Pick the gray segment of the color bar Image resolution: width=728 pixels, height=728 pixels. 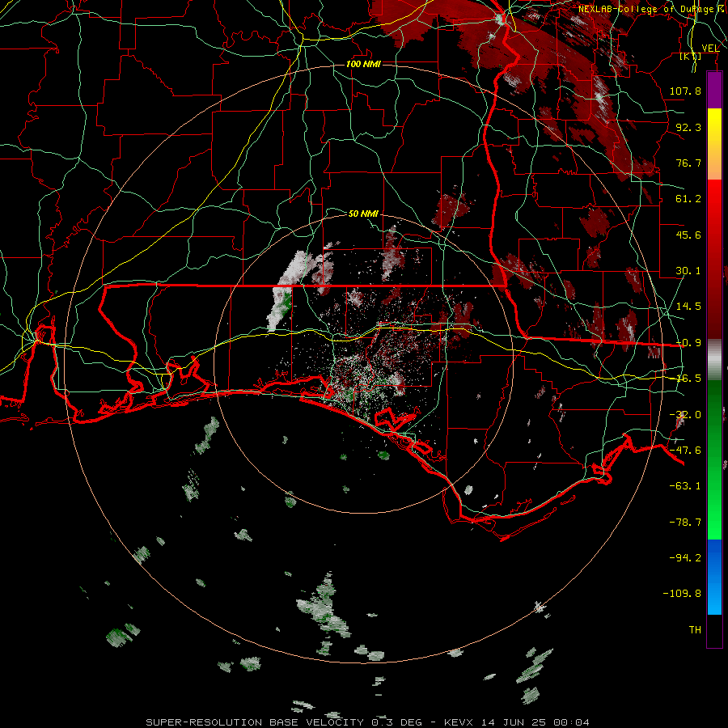(x=714, y=360)
